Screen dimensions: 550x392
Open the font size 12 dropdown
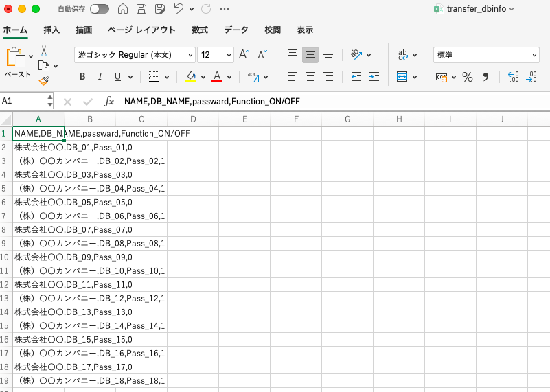tap(229, 55)
